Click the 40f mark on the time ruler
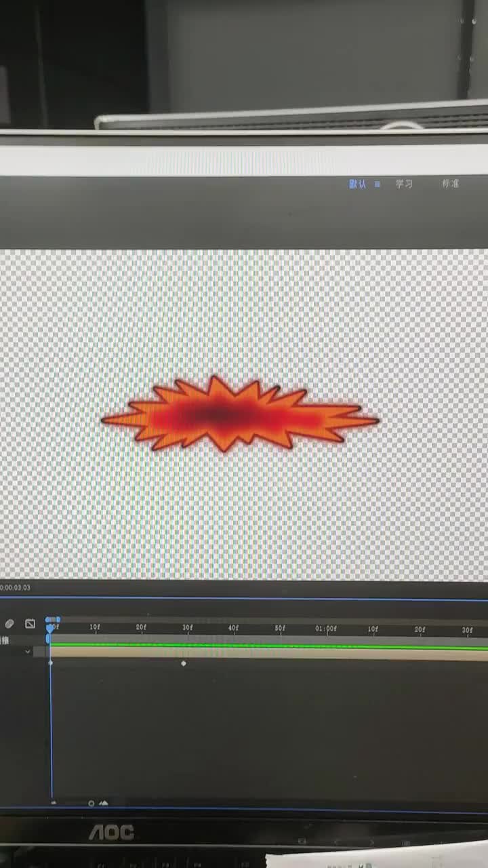 [x=233, y=629]
